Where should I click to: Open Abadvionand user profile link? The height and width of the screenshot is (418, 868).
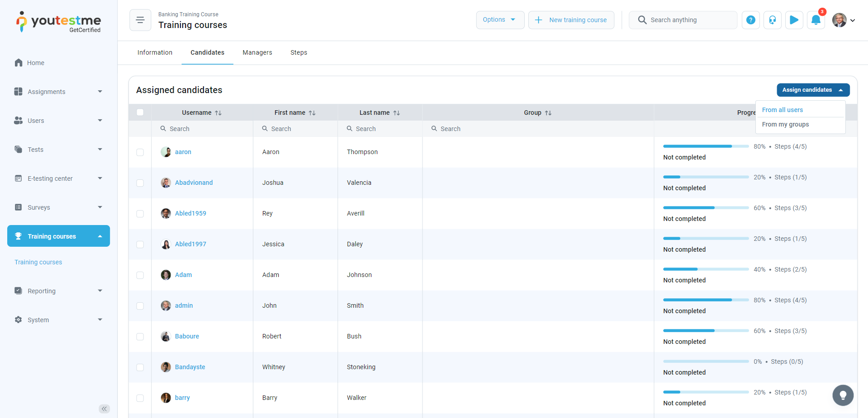(194, 183)
